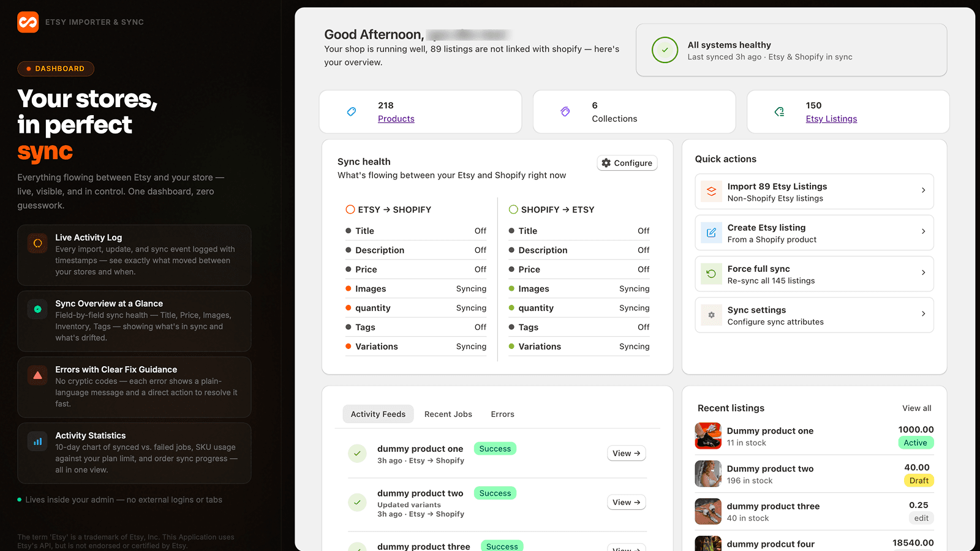980x551 pixels.
Task: Click the Sync Overview at a Glance icon
Action: click(x=37, y=310)
